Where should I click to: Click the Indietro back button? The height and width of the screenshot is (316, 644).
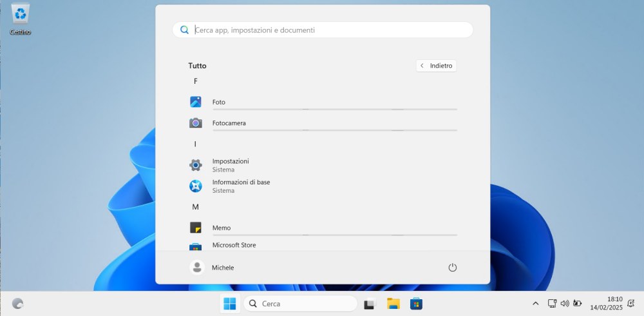click(436, 66)
